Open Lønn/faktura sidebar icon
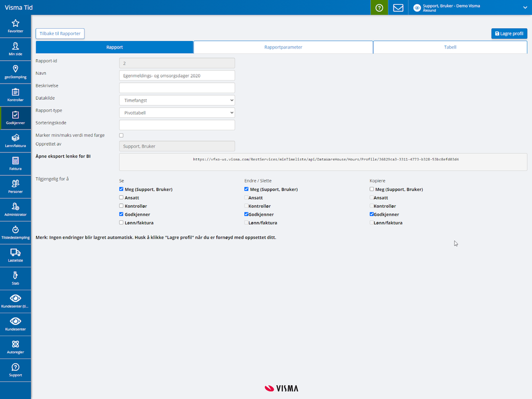The image size is (532, 399). (15, 138)
